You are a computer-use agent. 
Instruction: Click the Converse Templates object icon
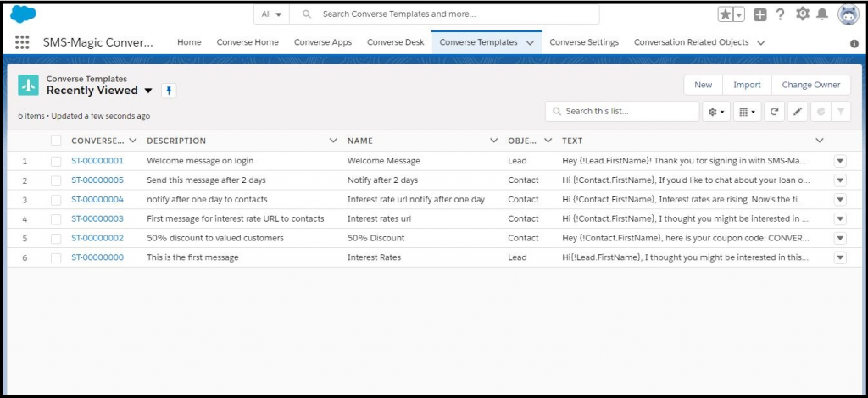pos(28,86)
